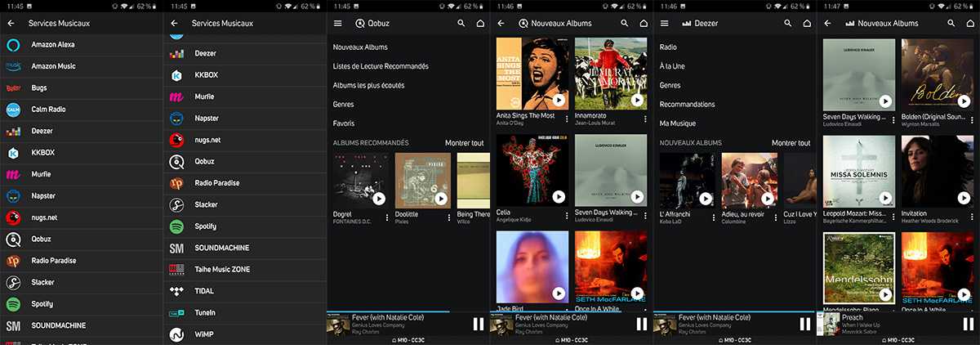This screenshot has height=345, width=980.
Task: Pause the Preach track in mini player
Action: click(x=969, y=324)
